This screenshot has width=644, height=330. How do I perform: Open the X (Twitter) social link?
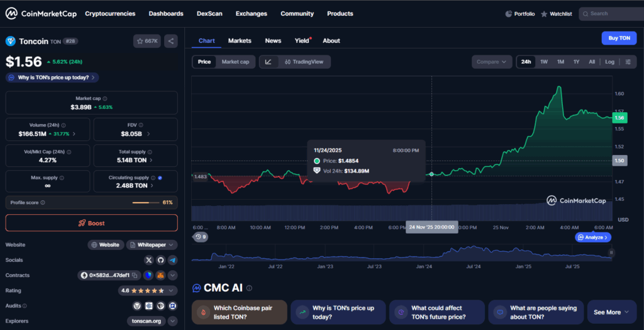(149, 259)
